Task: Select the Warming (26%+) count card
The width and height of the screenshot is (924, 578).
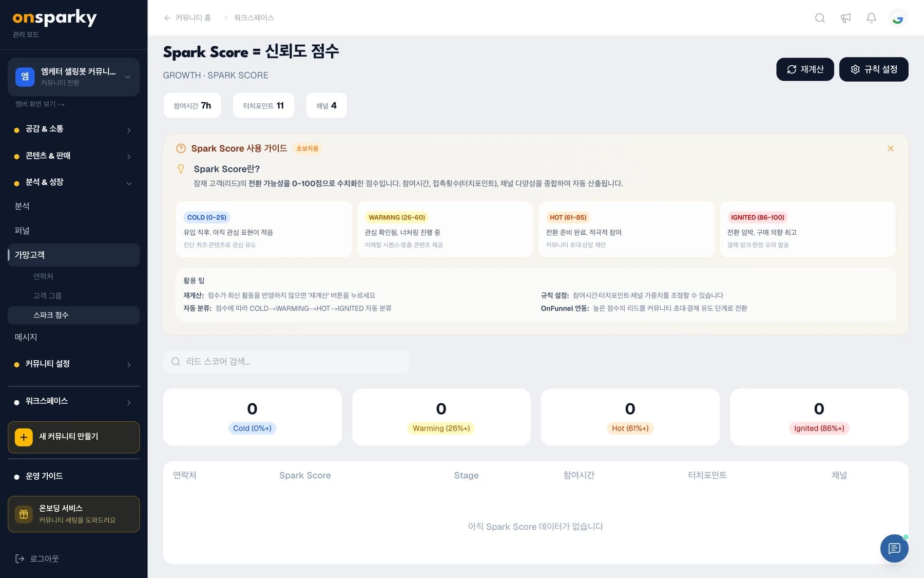Action: (441, 417)
